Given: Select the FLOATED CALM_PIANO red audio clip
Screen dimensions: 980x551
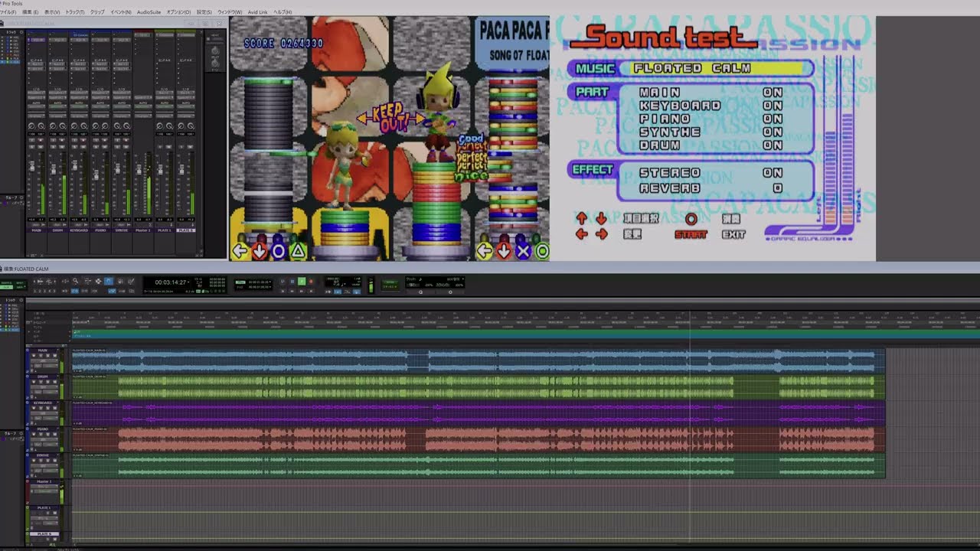Looking at the screenshot, I should pos(479,439).
